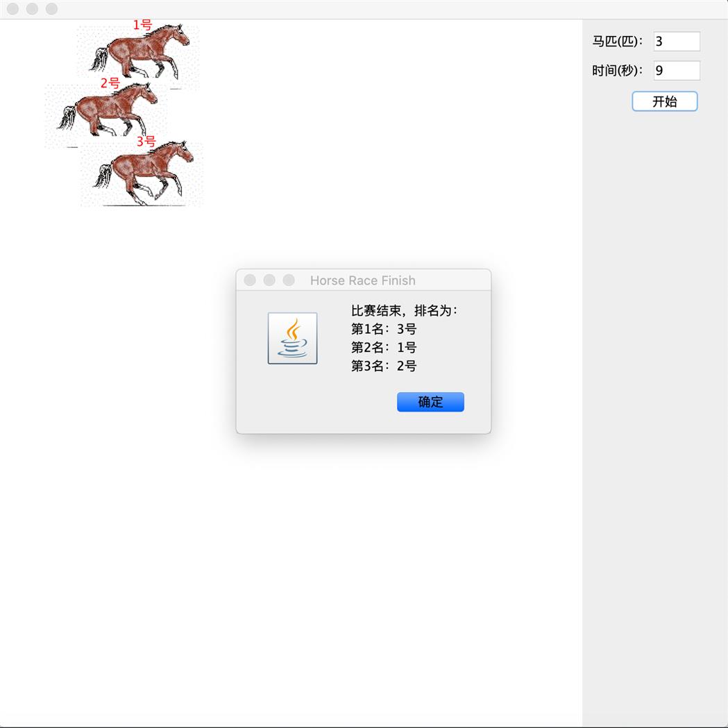Click the 开始 button to start the race

[x=664, y=101]
